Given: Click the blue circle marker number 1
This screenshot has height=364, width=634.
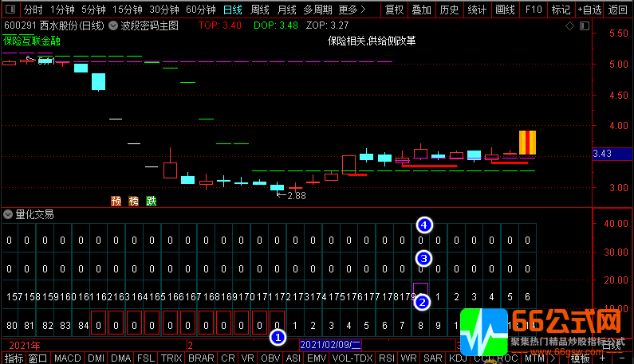Looking at the screenshot, I should (278, 337).
